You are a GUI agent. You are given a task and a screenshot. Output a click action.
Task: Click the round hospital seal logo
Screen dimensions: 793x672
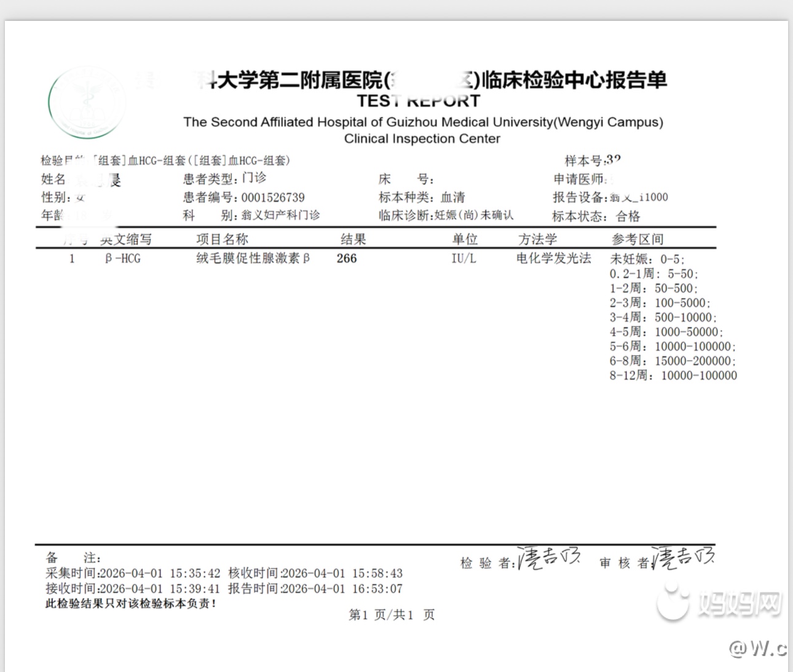click(x=87, y=102)
